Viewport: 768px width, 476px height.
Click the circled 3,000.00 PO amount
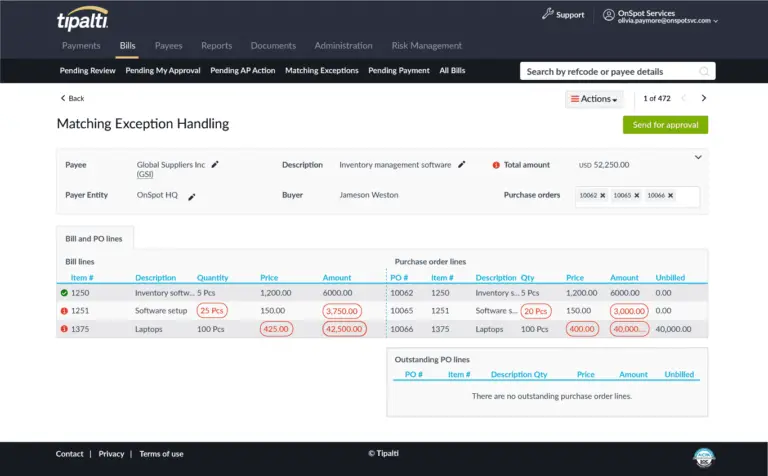pyautogui.click(x=629, y=311)
